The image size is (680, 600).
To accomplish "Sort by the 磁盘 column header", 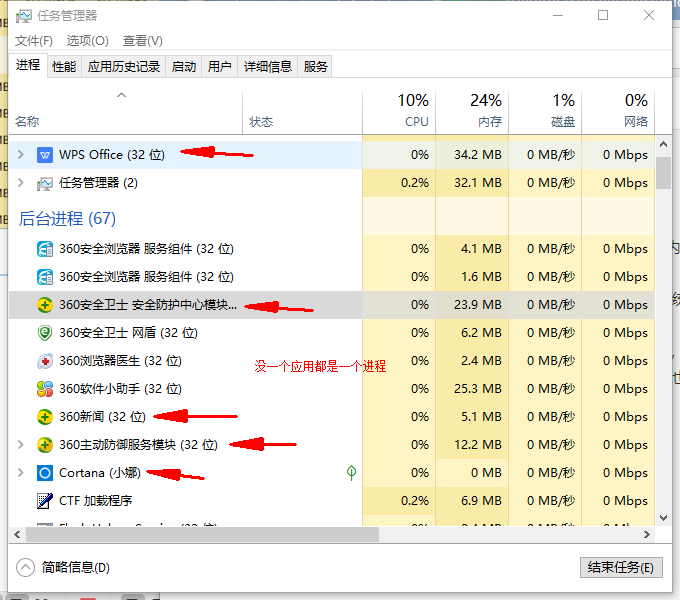I will pos(545,112).
